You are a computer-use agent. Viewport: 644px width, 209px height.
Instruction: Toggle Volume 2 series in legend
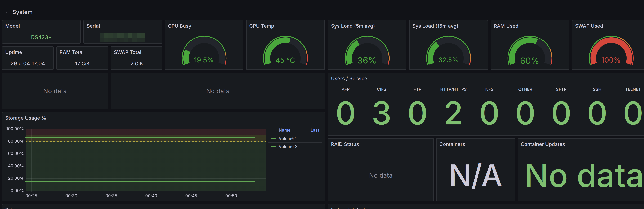coord(288,147)
